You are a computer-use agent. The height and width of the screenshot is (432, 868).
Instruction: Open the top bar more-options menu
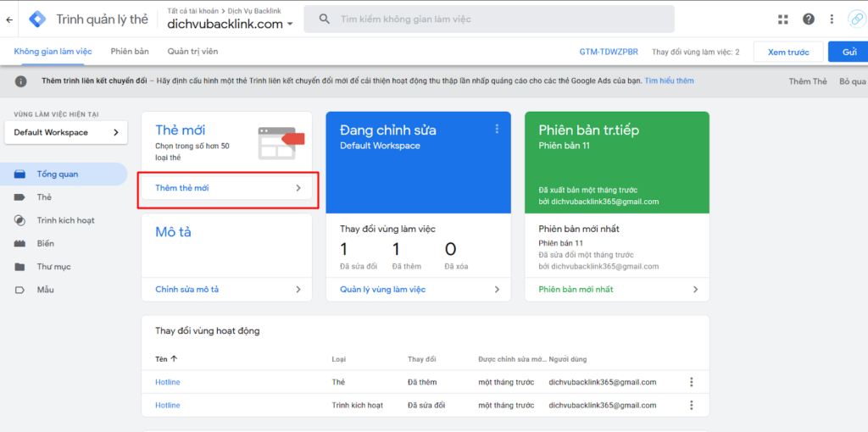click(832, 19)
